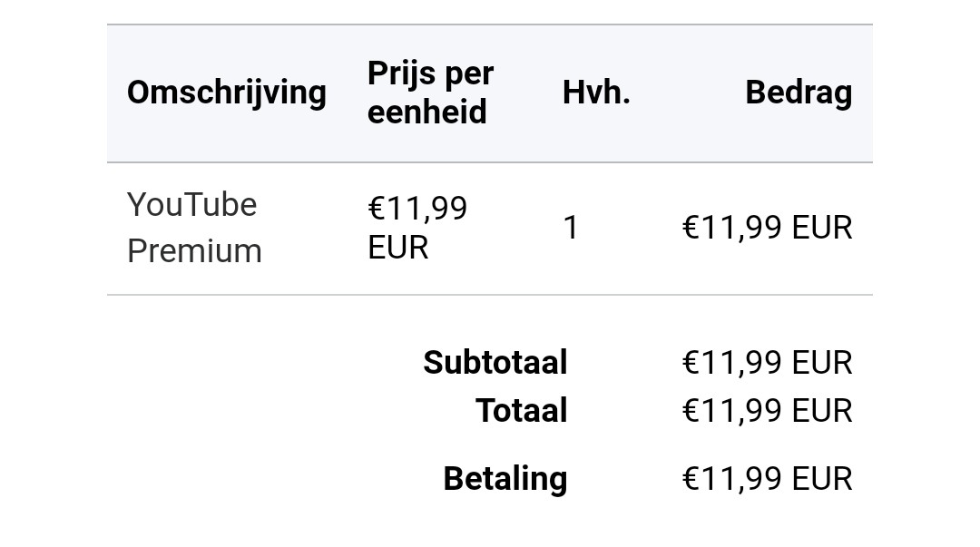Image resolution: width=980 pixels, height=547 pixels.
Task: Click the Hvh. column header
Action: point(596,93)
